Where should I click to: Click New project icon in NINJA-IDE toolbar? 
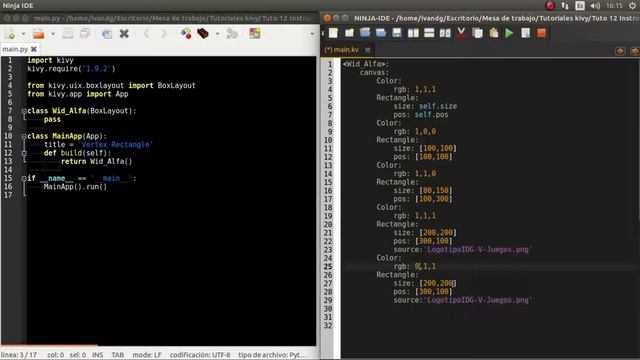349,33
